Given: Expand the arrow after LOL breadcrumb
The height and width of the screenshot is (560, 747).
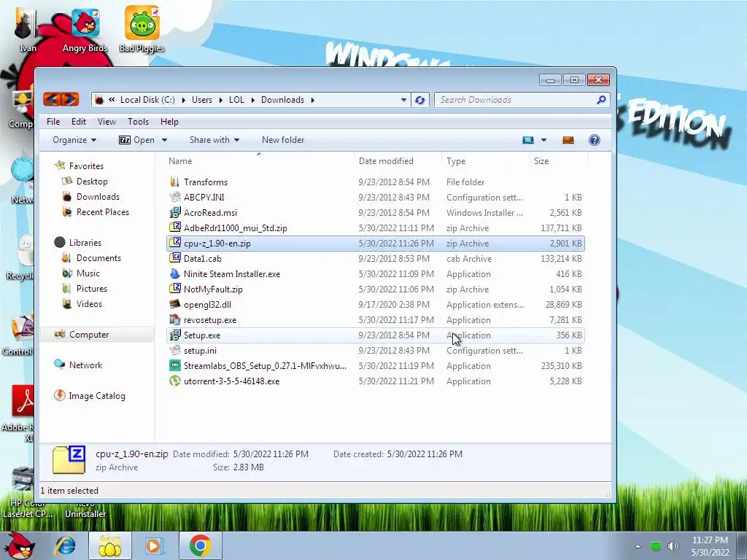Looking at the screenshot, I should [252, 100].
